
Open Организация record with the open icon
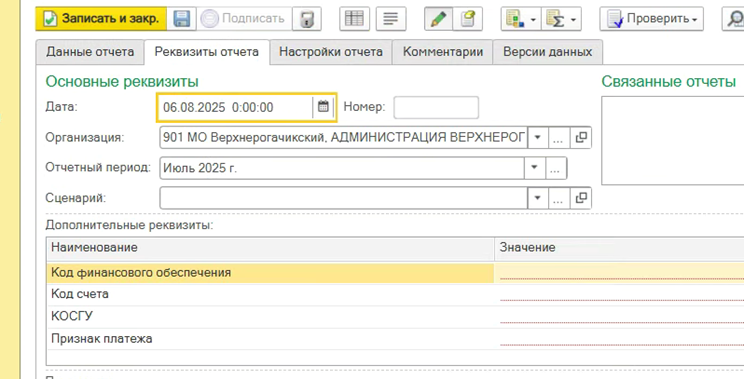pyautogui.click(x=581, y=138)
